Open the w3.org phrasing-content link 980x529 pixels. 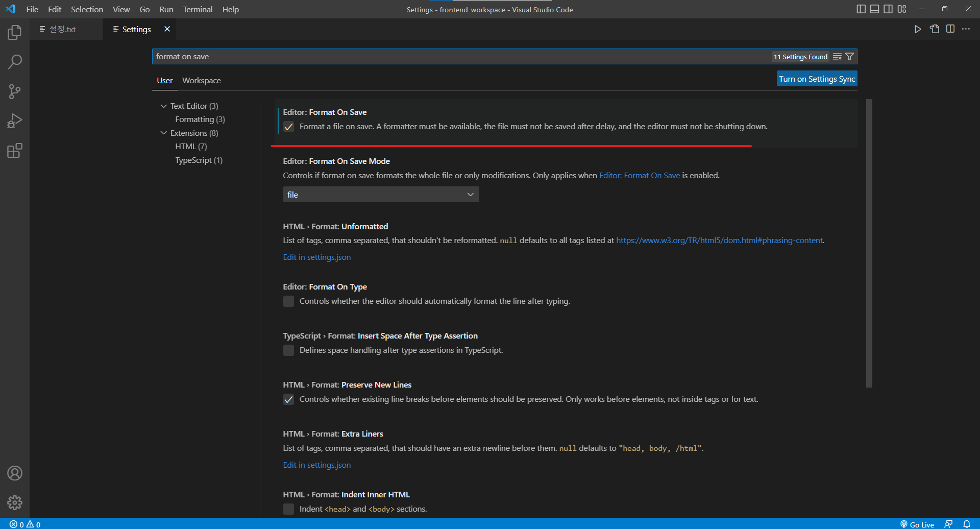click(719, 241)
